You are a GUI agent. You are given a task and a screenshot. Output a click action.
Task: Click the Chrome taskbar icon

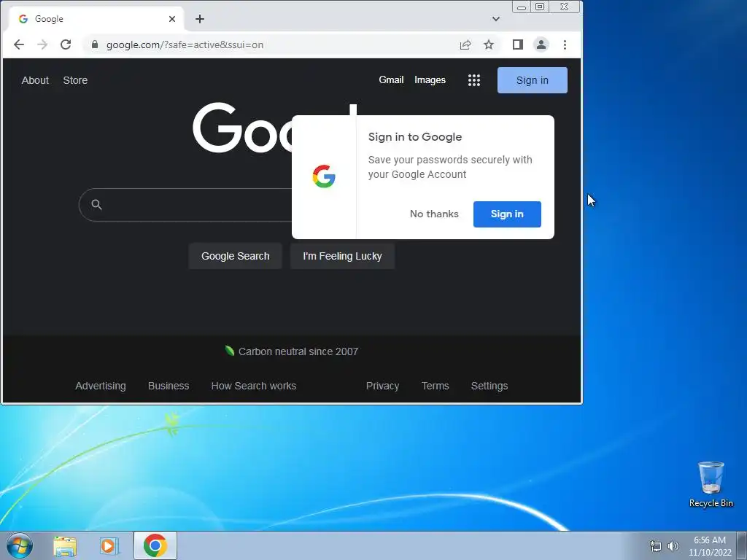click(x=155, y=545)
